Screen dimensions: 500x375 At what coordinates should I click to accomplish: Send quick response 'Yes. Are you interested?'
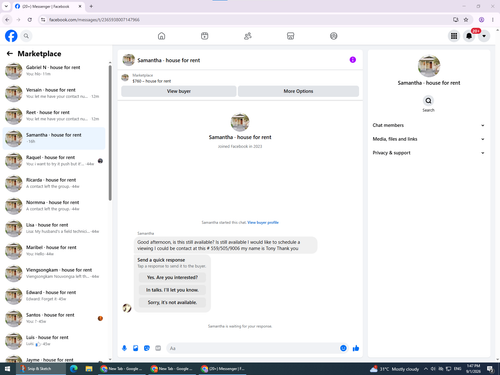172,277
